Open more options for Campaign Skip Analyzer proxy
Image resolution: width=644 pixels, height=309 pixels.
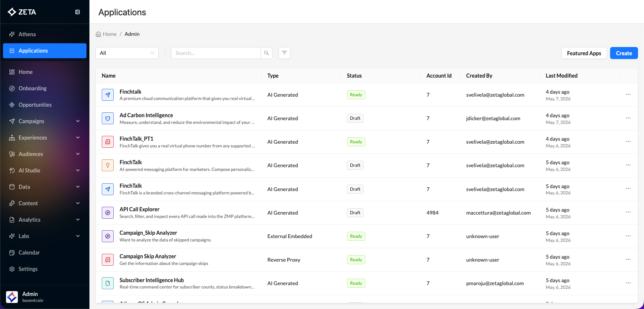(628, 259)
